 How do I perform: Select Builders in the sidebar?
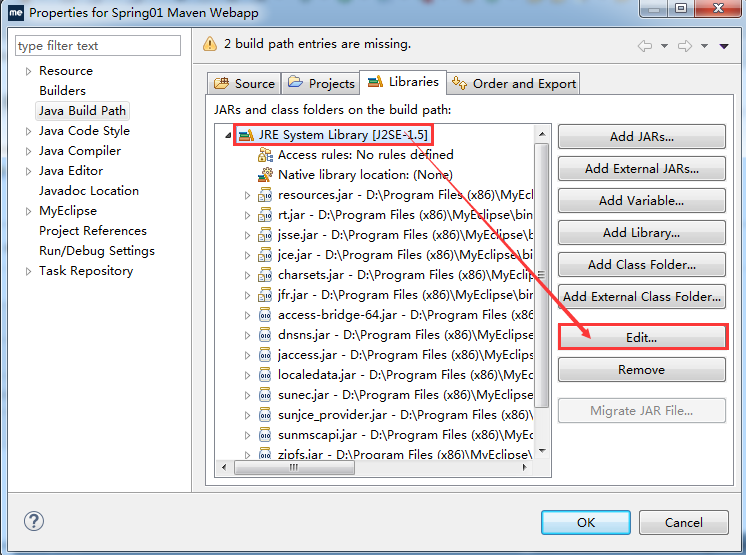point(62,91)
